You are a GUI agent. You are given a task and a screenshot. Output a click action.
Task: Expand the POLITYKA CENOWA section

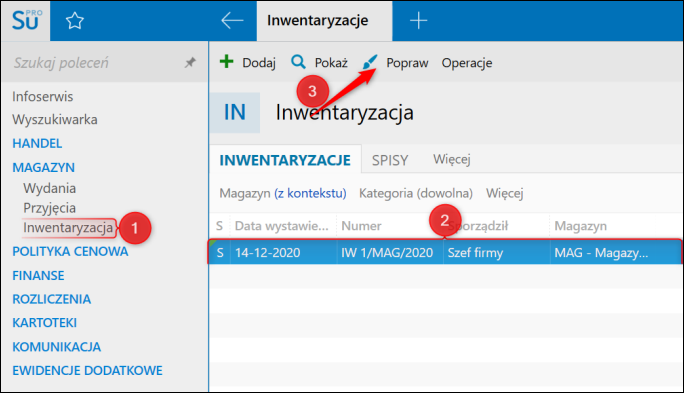click(x=70, y=252)
